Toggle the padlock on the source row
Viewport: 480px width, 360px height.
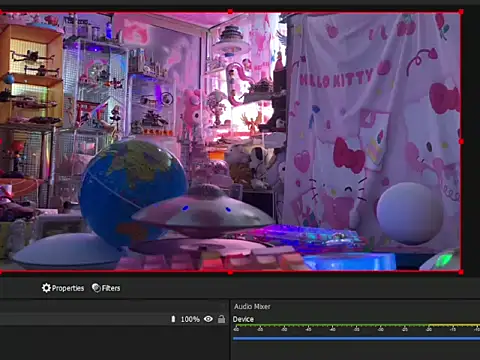[x=221, y=319]
